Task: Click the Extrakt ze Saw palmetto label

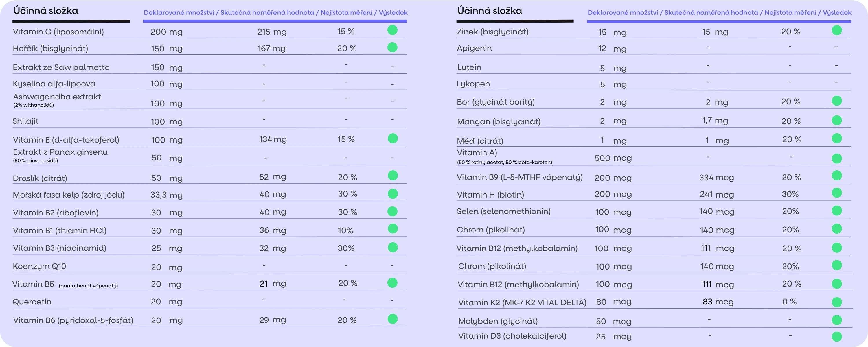Action: pyautogui.click(x=61, y=67)
